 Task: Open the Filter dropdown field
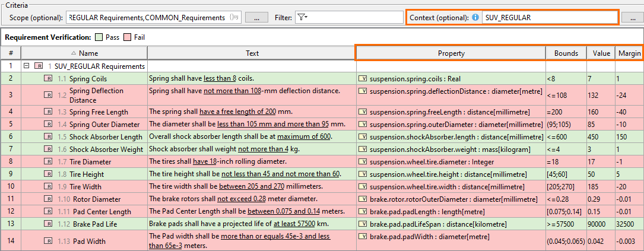click(x=349, y=18)
